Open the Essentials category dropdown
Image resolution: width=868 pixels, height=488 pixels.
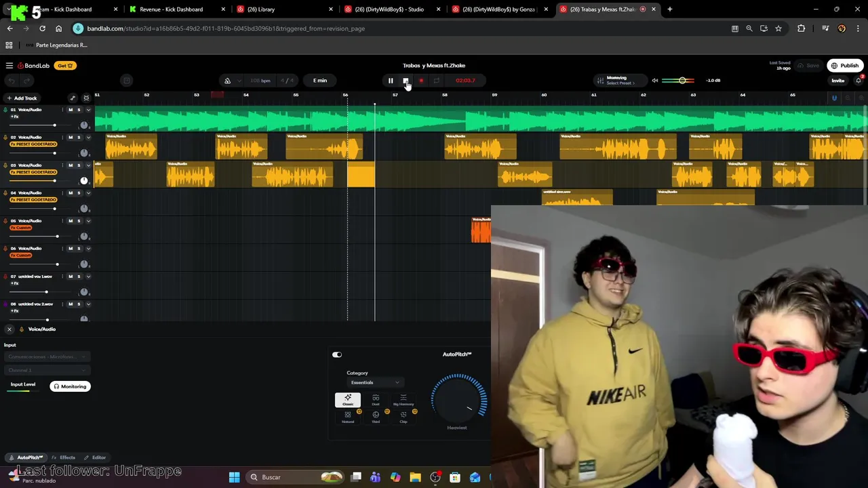[375, 382]
